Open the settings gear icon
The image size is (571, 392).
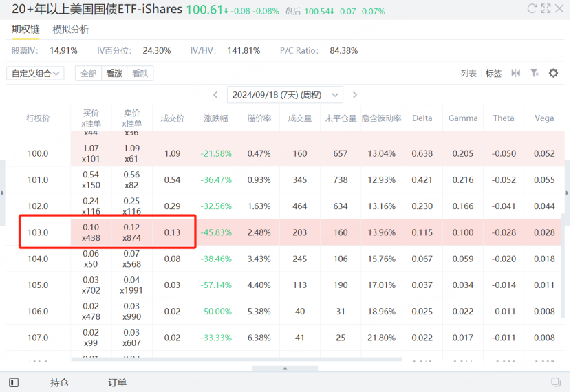pos(554,73)
